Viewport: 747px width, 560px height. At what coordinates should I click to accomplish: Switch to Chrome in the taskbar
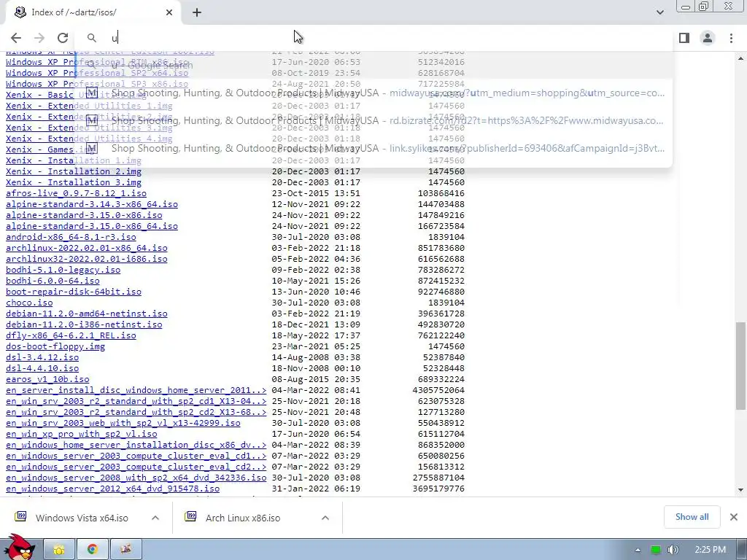93,550
